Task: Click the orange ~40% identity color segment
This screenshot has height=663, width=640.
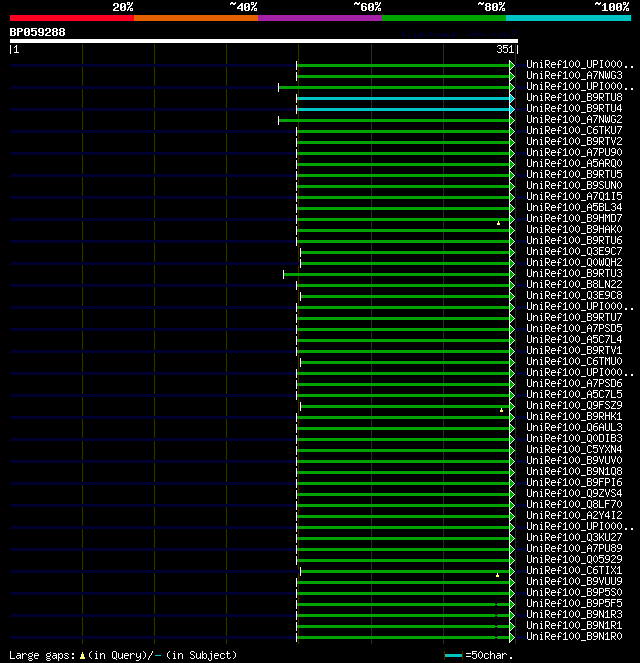Action: [x=196, y=18]
